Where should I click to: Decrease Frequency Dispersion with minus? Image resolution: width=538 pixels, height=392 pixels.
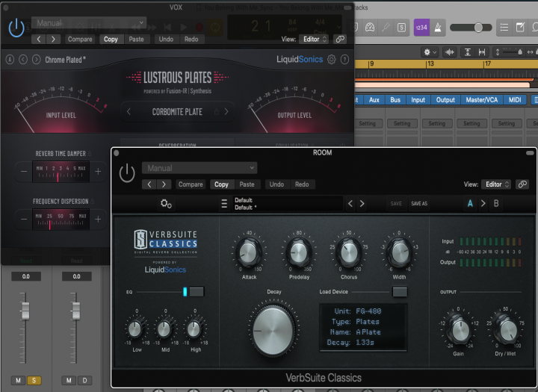coord(24,219)
